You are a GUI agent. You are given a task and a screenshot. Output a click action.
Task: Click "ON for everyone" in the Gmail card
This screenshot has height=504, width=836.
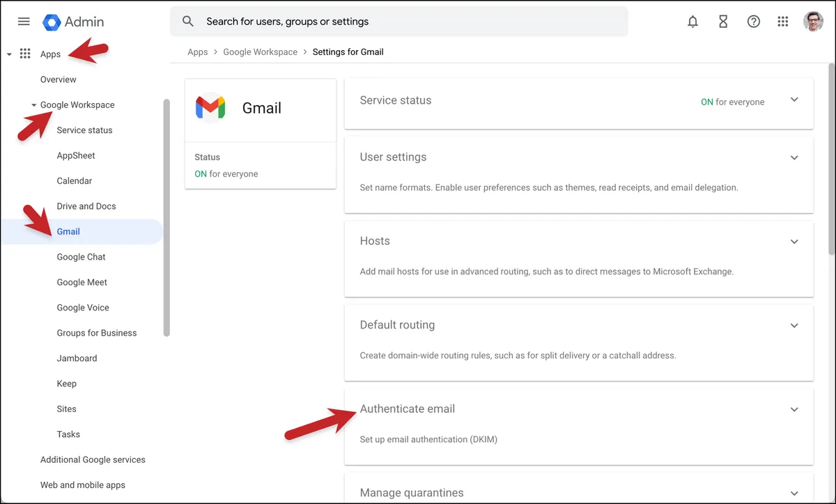point(226,174)
